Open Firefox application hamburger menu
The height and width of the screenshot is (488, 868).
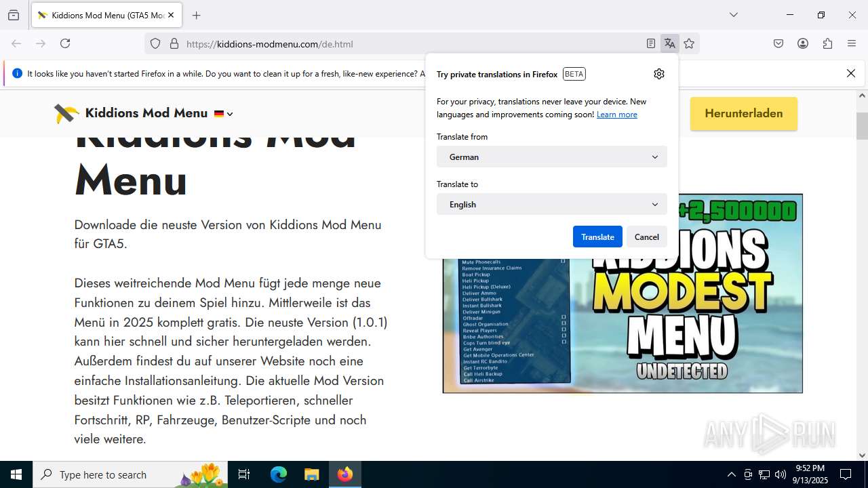click(852, 43)
